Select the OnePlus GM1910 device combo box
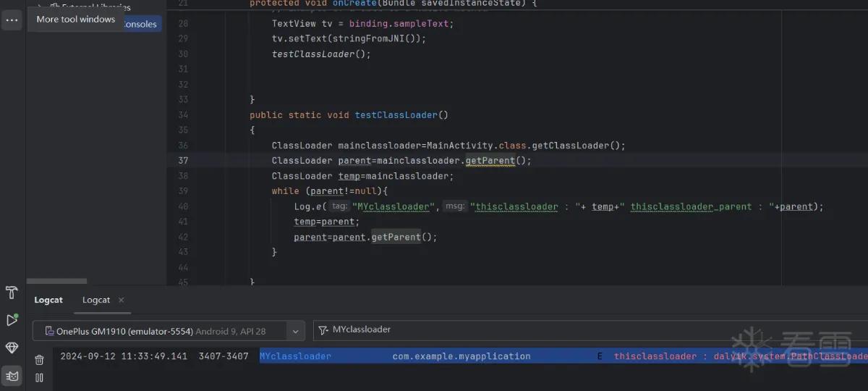This screenshot has height=391, width=868. (169, 331)
